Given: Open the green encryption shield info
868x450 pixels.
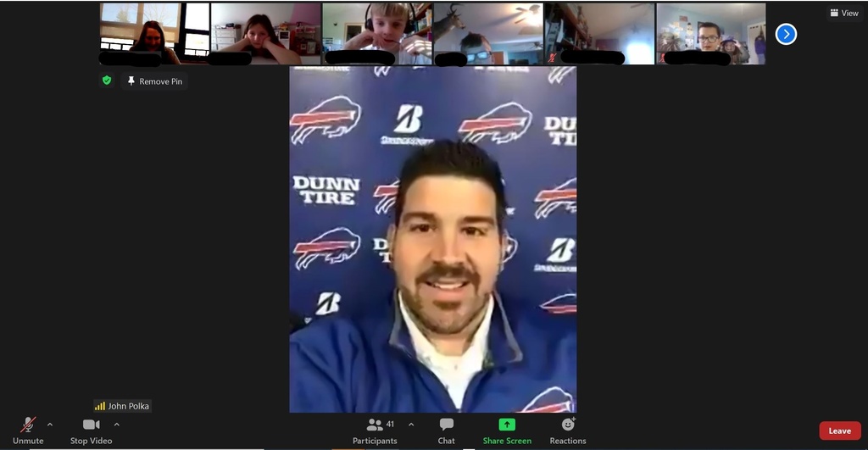Looking at the screenshot, I should [x=107, y=81].
